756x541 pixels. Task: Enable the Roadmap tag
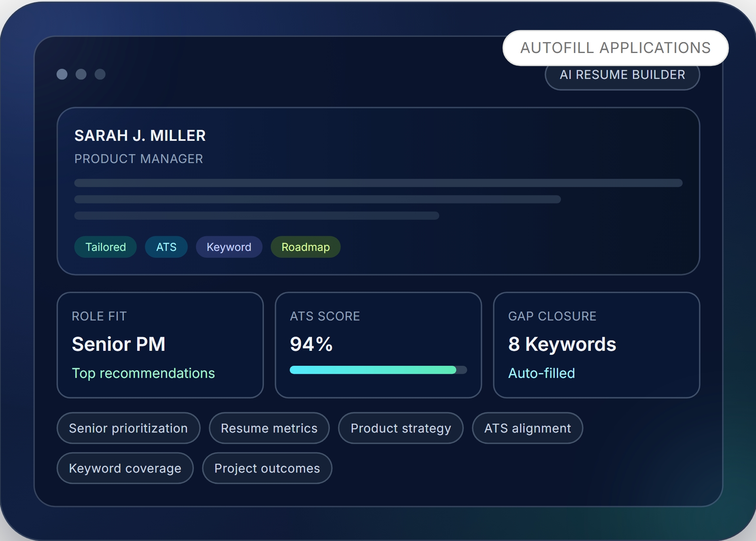[305, 247]
